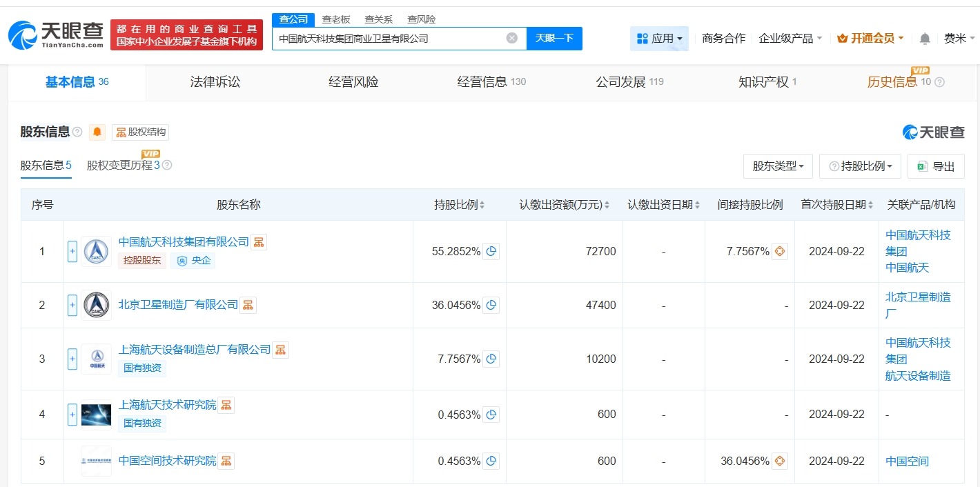The image size is (980, 487).
Task: Expand the 中国航天科技集团有限公司 shareholder row
Action: coord(72,251)
